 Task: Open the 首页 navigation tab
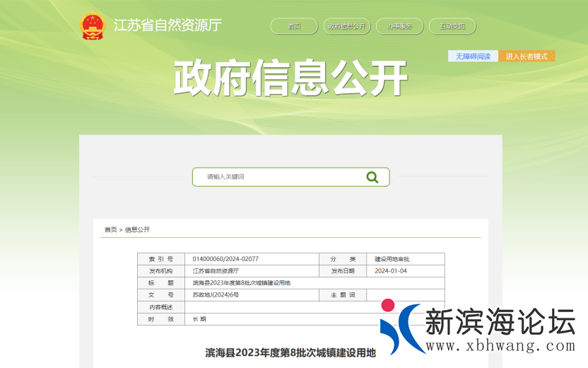coord(294,26)
